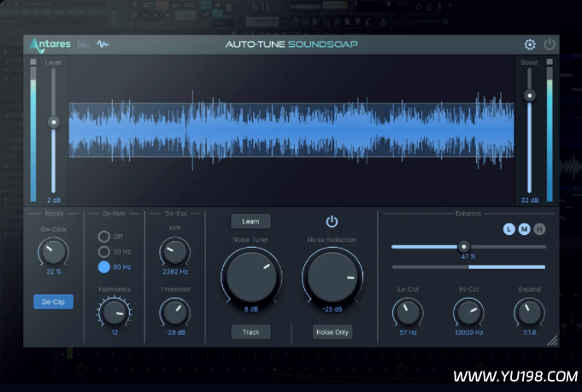Click the Learn button

251,221
